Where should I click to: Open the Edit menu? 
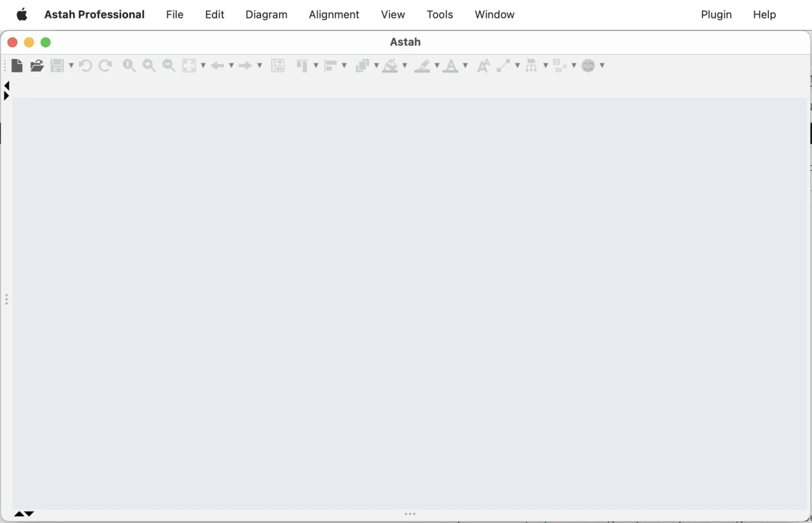pos(215,15)
